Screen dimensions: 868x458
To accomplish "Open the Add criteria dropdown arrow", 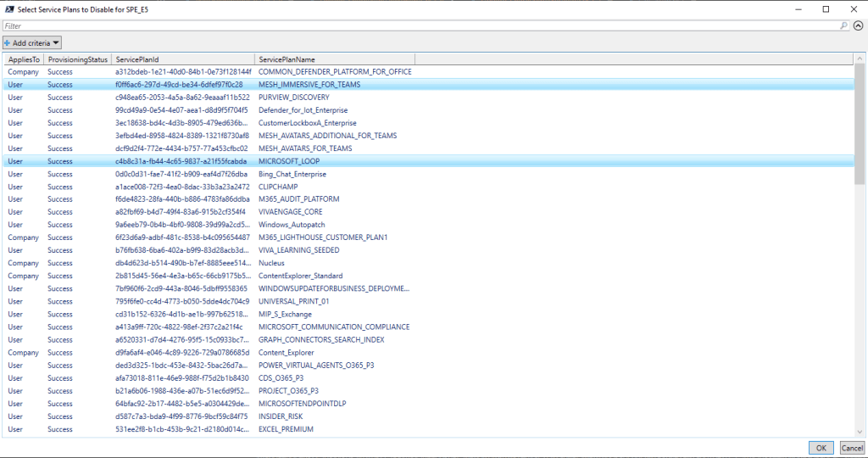I will tap(56, 42).
